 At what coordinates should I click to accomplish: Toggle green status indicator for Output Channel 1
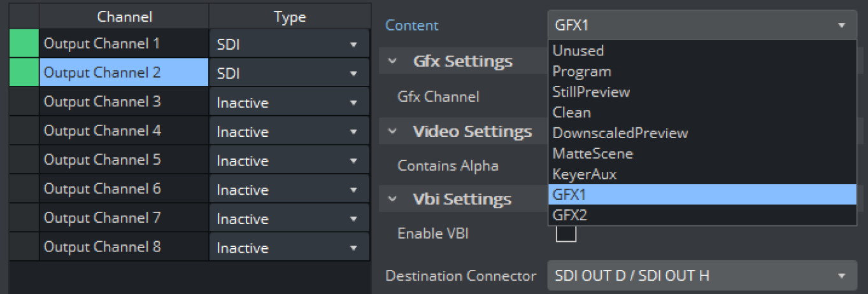pos(24,44)
